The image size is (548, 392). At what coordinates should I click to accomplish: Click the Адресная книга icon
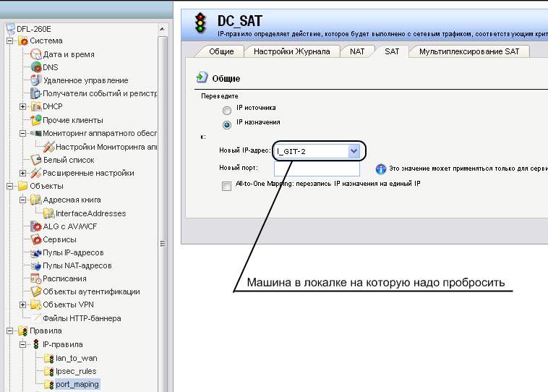[36, 200]
